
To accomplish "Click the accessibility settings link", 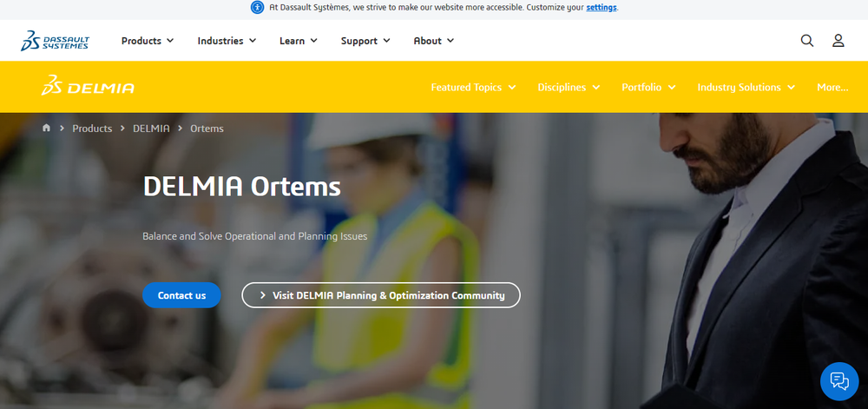I will point(602,8).
